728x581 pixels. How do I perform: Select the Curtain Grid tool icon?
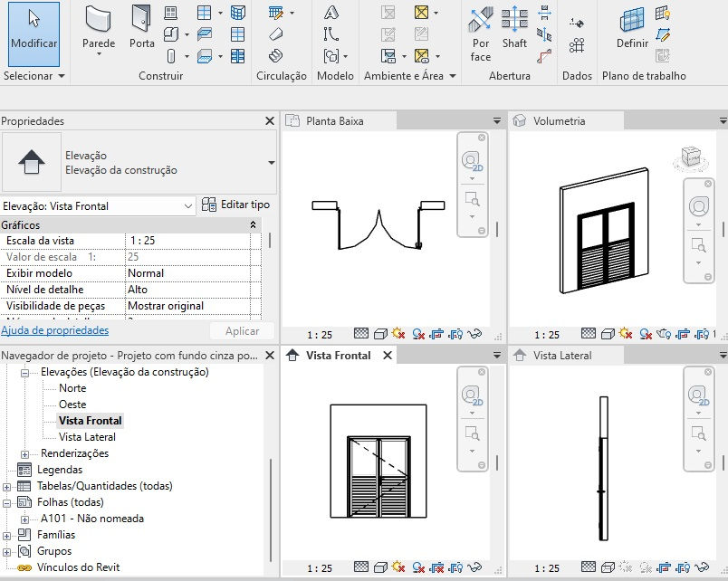[x=238, y=34]
